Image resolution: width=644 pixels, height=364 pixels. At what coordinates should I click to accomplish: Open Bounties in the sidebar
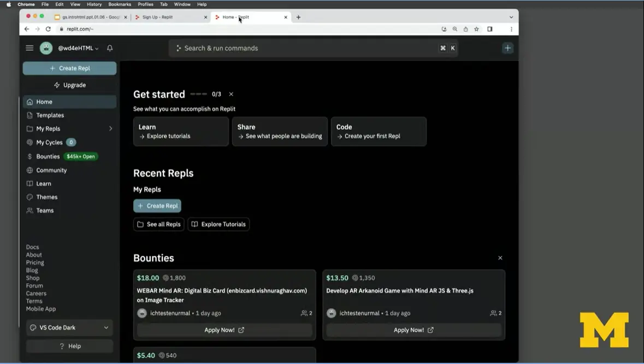coord(48,156)
